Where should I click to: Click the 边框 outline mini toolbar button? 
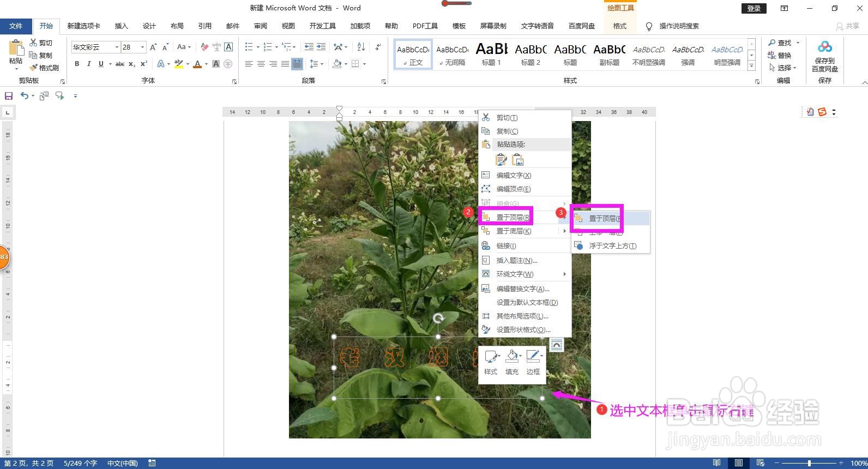click(533, 363)
